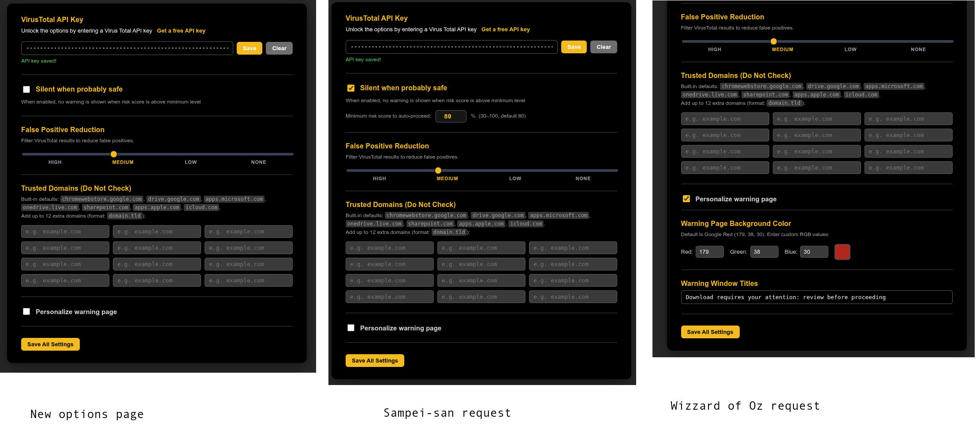Click Save button next to API key in left panel
This screenshot has width=980, height=437.
pos(250,48)
